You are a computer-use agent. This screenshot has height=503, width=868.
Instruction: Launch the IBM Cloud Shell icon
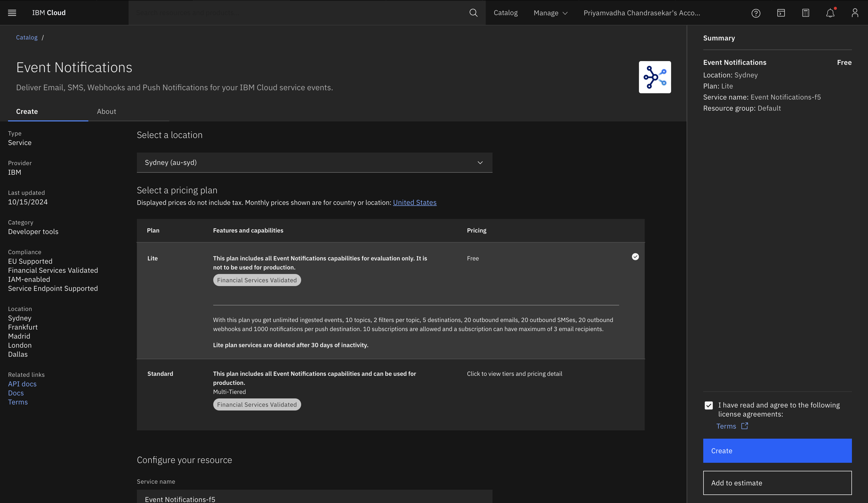781,13
